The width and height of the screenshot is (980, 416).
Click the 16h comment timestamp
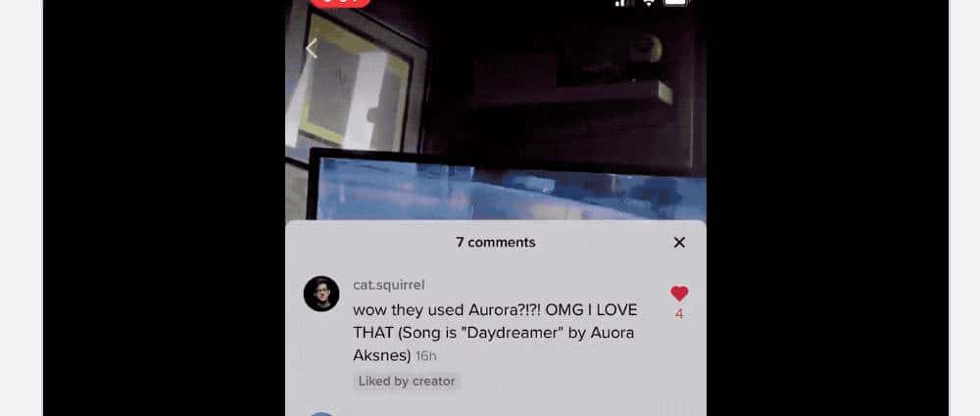coord(425,356)
